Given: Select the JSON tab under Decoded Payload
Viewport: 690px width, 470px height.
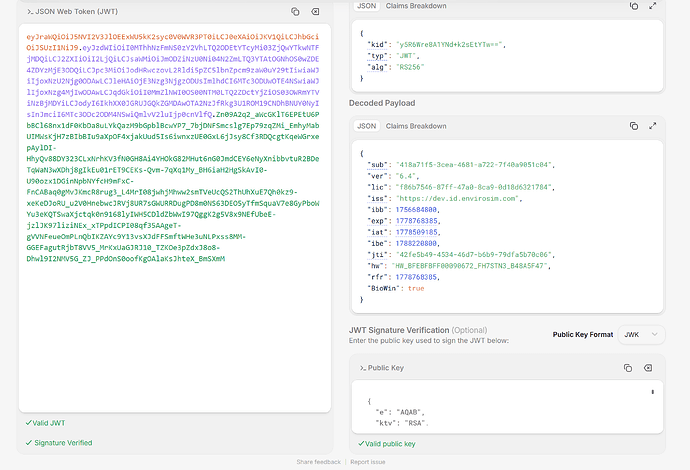Looking at the screenshot, I should [367, 126].
